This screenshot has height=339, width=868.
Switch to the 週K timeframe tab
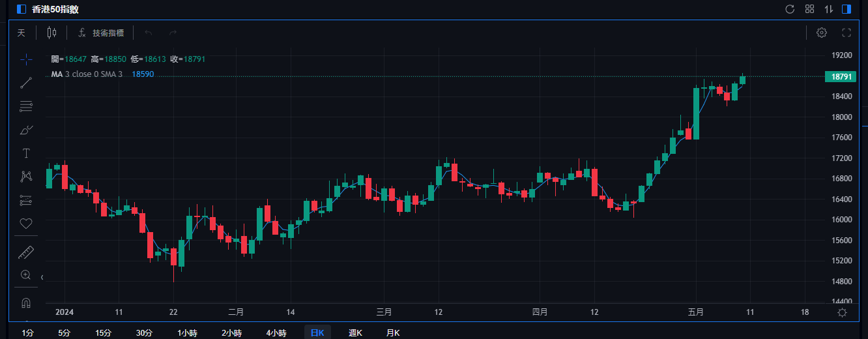(355, 332)
